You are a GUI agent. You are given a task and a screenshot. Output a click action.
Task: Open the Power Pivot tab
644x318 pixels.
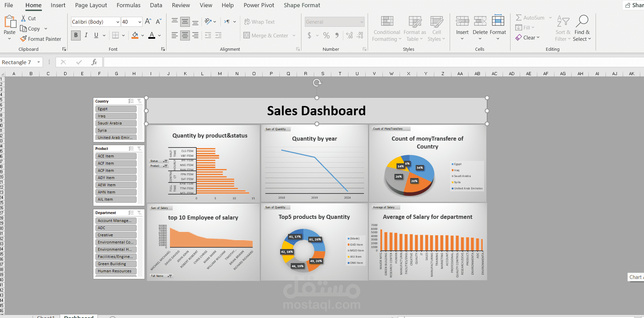[259, 5]
